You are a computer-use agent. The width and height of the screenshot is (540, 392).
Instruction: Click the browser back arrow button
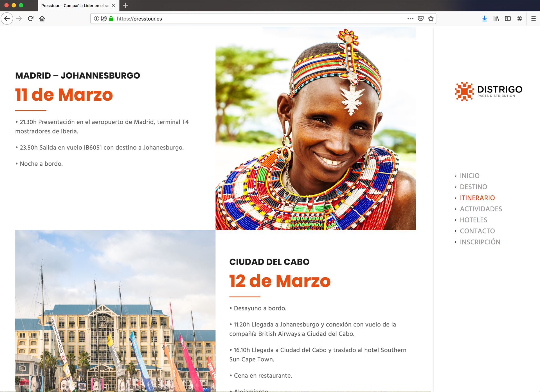click(x=7, y=19)
